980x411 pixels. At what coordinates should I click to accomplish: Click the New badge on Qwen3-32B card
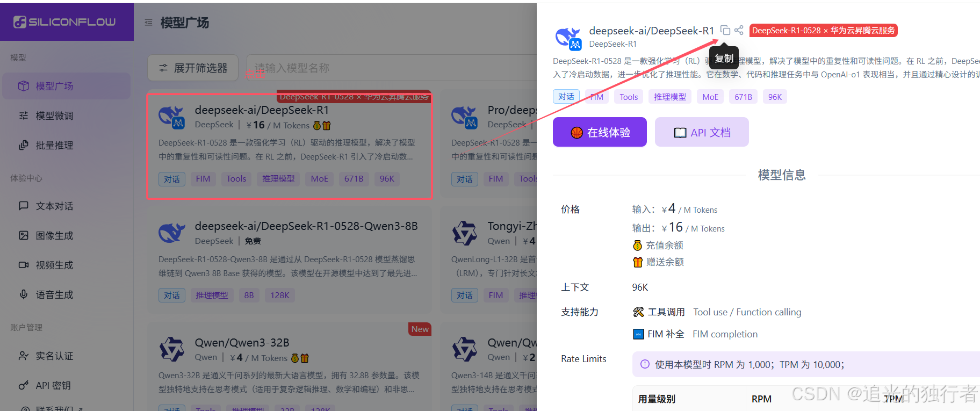(x=420, y=329)
